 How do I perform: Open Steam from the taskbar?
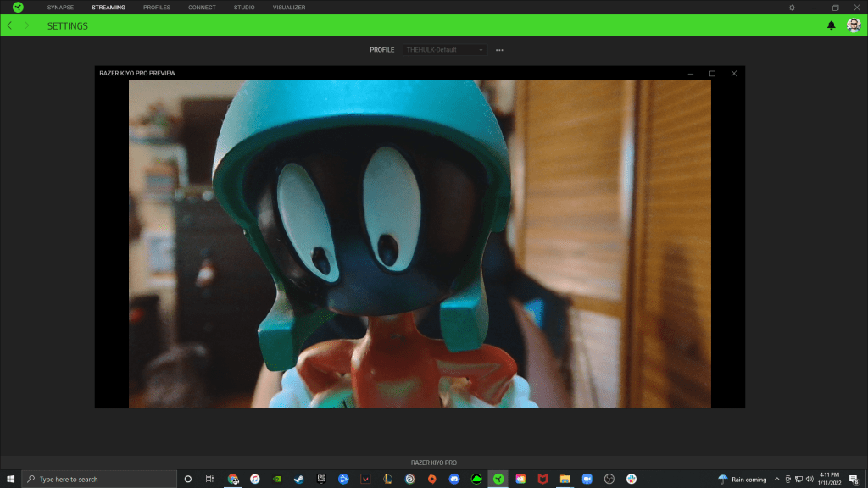[299, 479]
